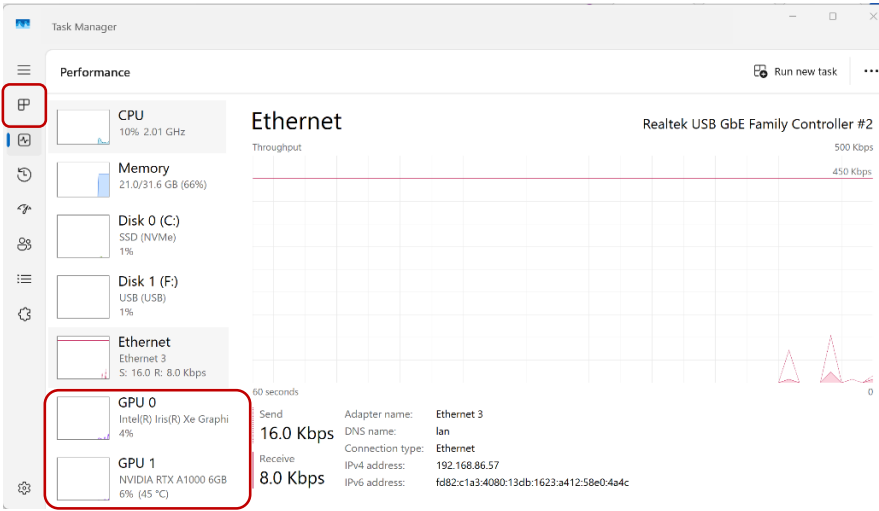879x511 pixels.
Task: Click the Ethernet throughput graph
Action: coord(562,270)
